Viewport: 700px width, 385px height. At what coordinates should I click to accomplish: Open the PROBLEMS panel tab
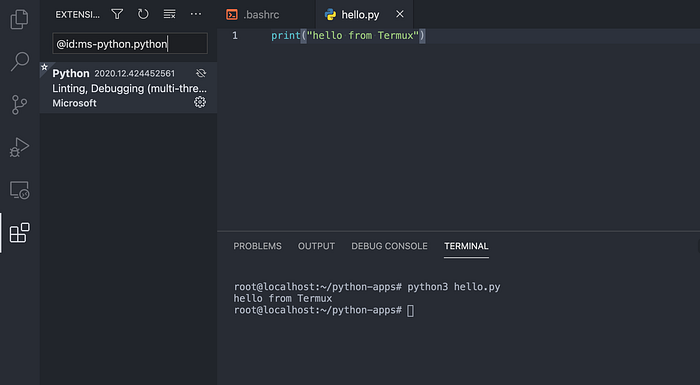click(257, 246)
